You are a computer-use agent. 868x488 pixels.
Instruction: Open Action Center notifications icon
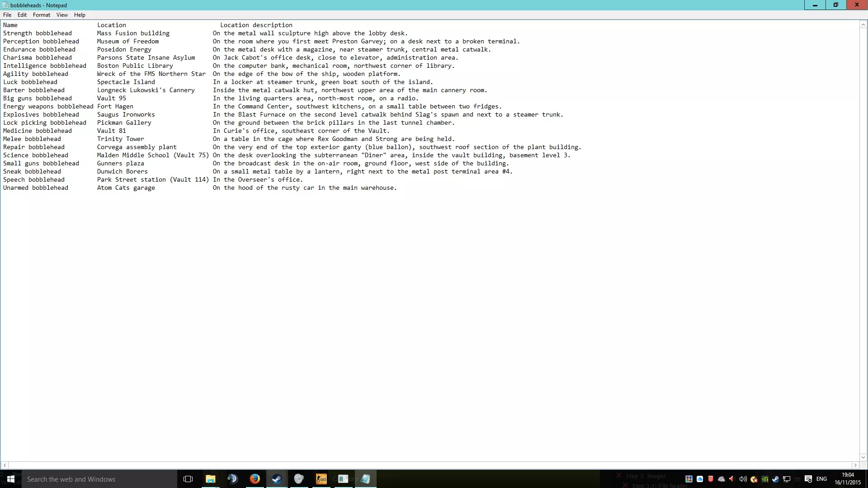point(808,479)
